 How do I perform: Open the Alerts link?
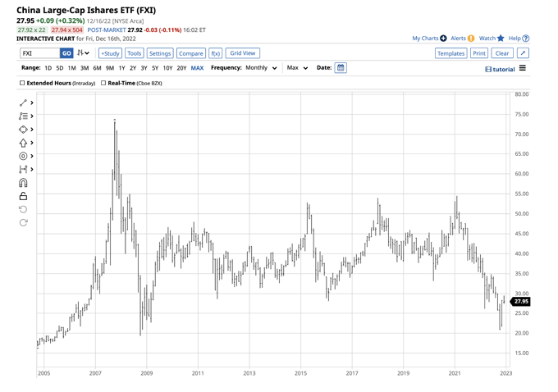tap(458, 38)
